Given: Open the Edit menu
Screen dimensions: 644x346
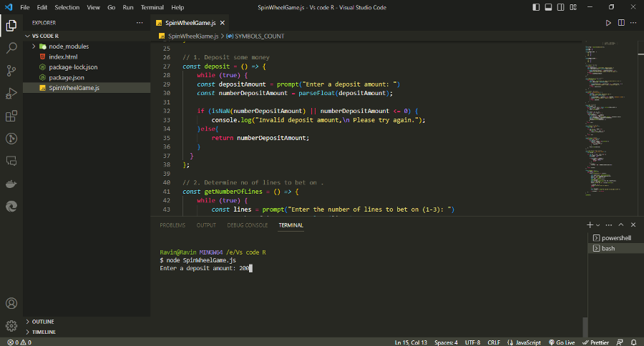Looking at the screenshot, I should pos(42,7).
